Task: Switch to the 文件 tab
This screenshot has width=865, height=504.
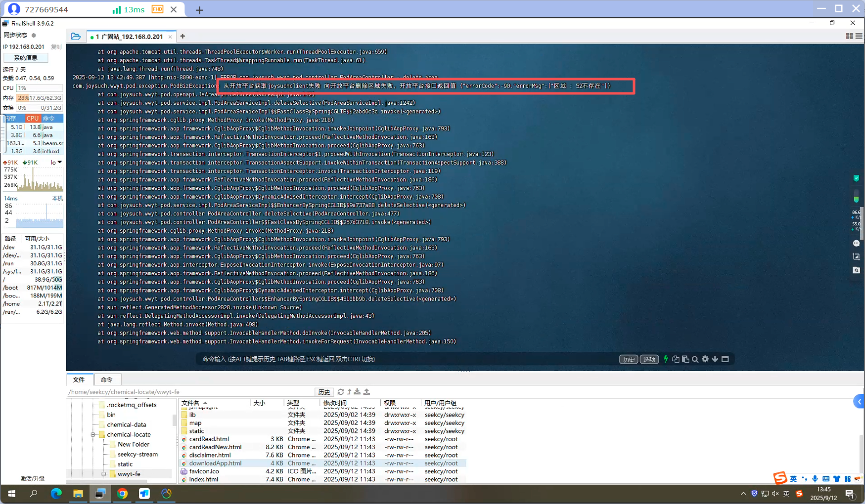Action: coord(79,379)
